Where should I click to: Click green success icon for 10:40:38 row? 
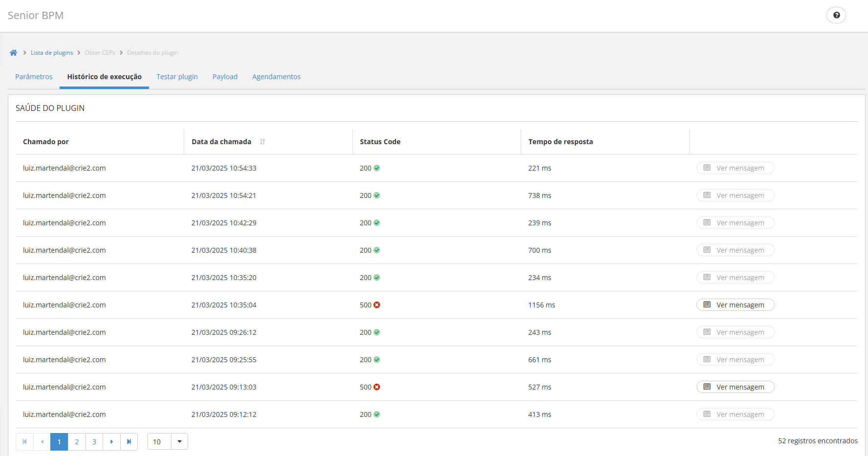377,250
